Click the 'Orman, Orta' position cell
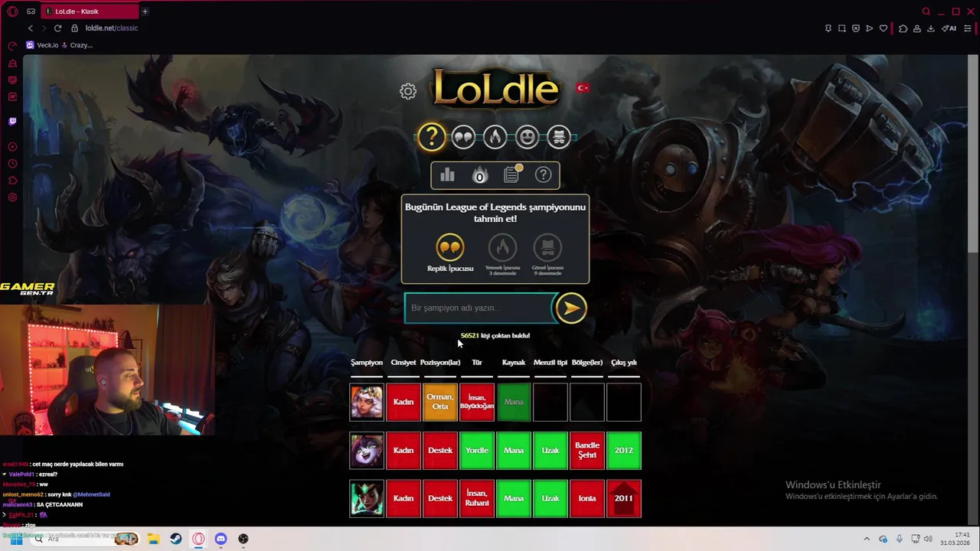This screenshot has height=551, width=980. point(440,402)
